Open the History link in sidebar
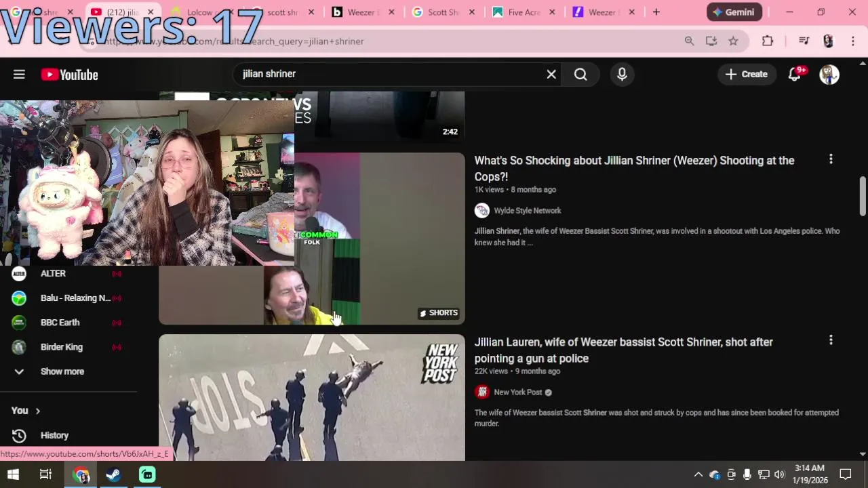 point(54,435)
